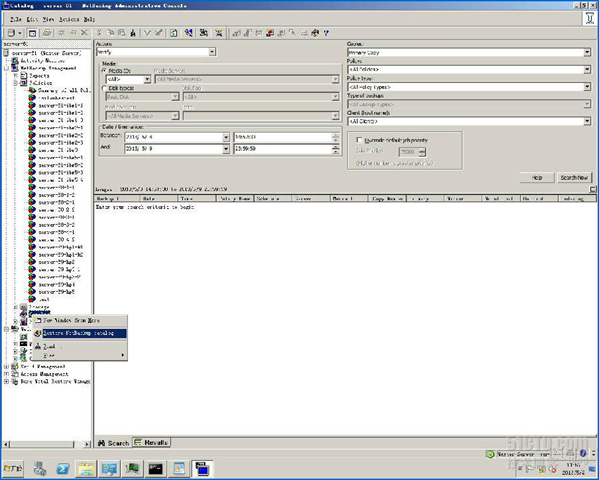Screen dimensions: 599x480
Task: Click the tree panel horizontal scrollbar
Action: click(x=47, y=444)
